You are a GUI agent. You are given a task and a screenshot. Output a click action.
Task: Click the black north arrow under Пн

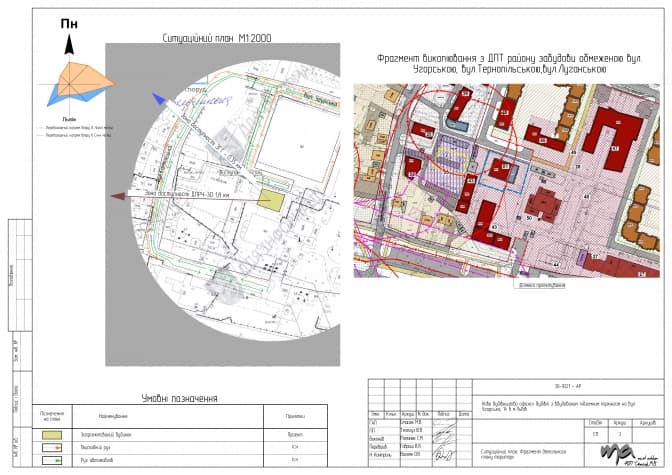point(70,44)
